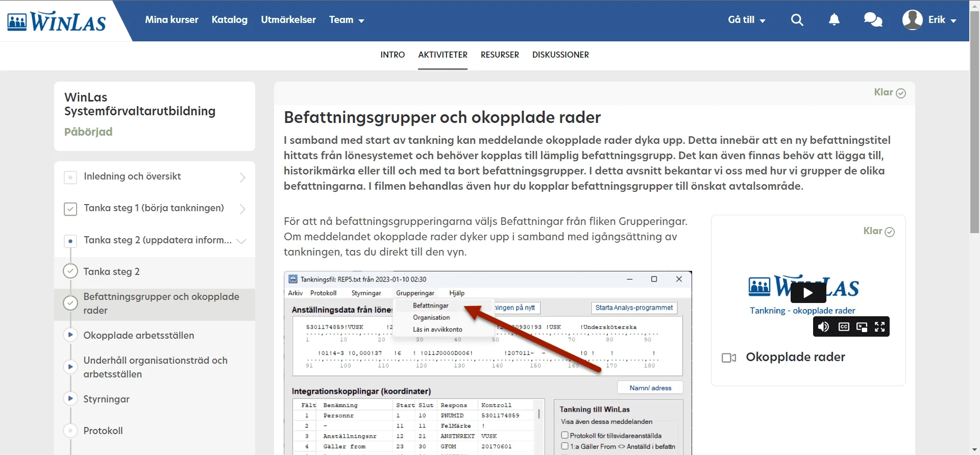Switch to the RESURSER tab
The height and width of the screenshot is (455, 980).
[500, 55]
